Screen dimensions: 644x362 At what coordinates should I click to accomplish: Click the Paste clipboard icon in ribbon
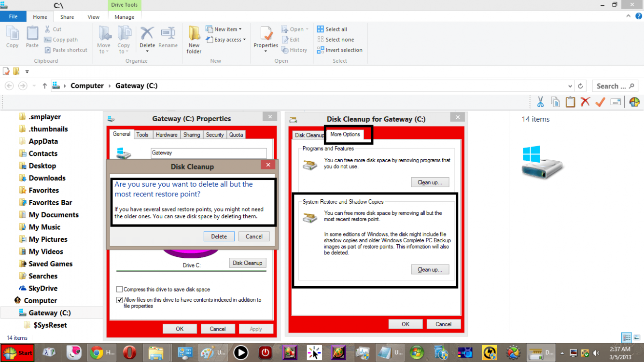click(32, 33)
